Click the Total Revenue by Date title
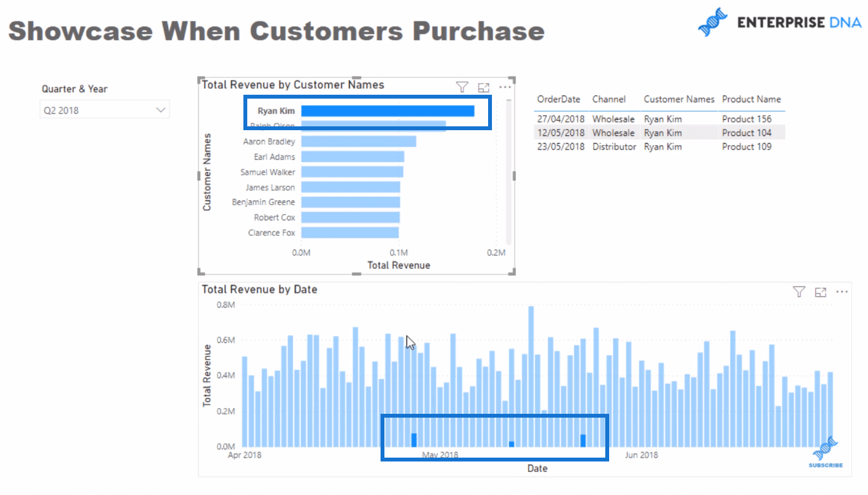Screen dimensions: 868x495 (259, 289)
